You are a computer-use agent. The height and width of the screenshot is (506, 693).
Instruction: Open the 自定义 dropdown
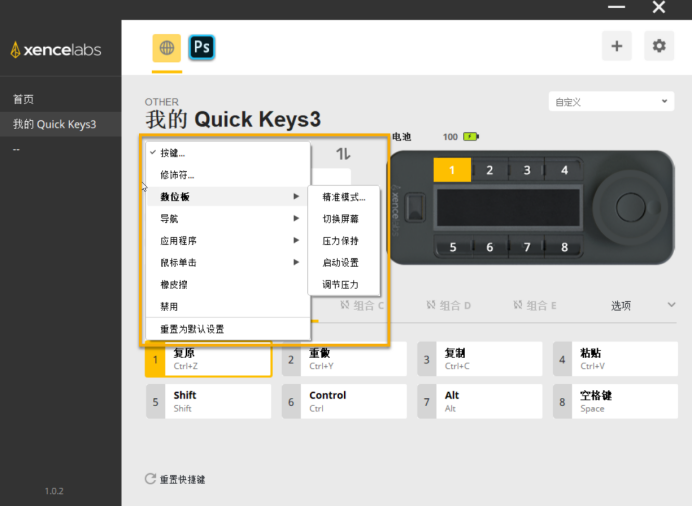click(611, 102)
